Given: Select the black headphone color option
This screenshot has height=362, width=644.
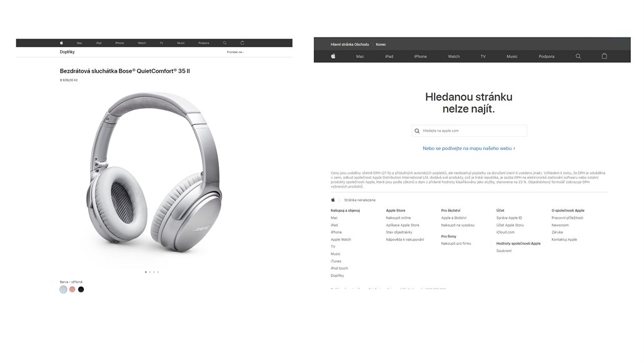Looking at the screenshot, I should (x=81, y=289).
